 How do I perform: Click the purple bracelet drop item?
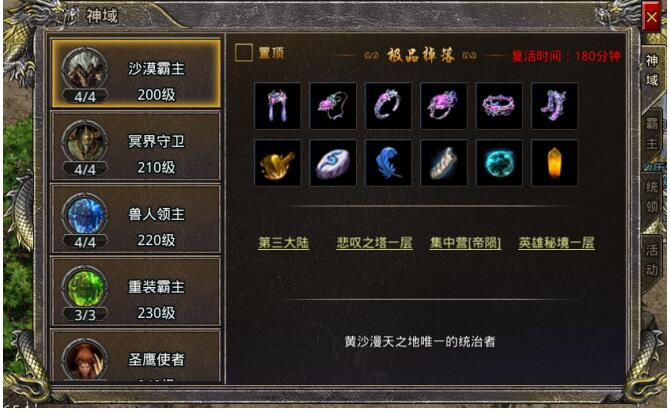click(388, 106)
